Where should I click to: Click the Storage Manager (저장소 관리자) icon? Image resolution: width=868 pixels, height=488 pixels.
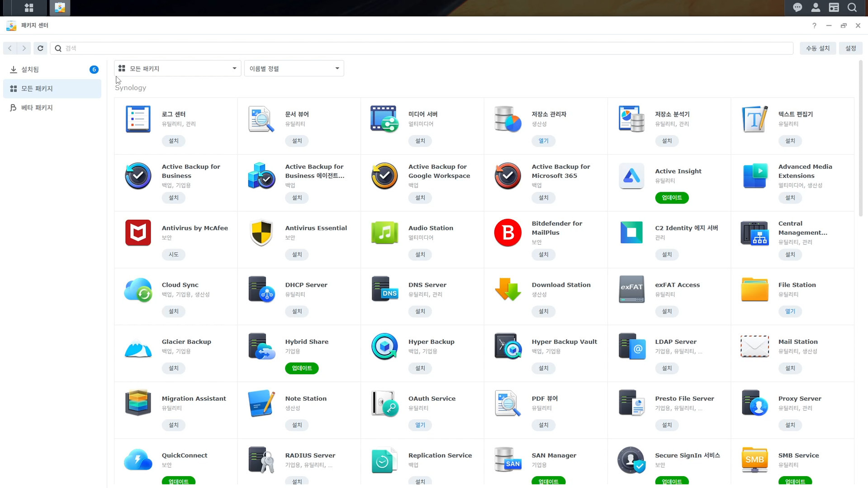tap(508, 119)
